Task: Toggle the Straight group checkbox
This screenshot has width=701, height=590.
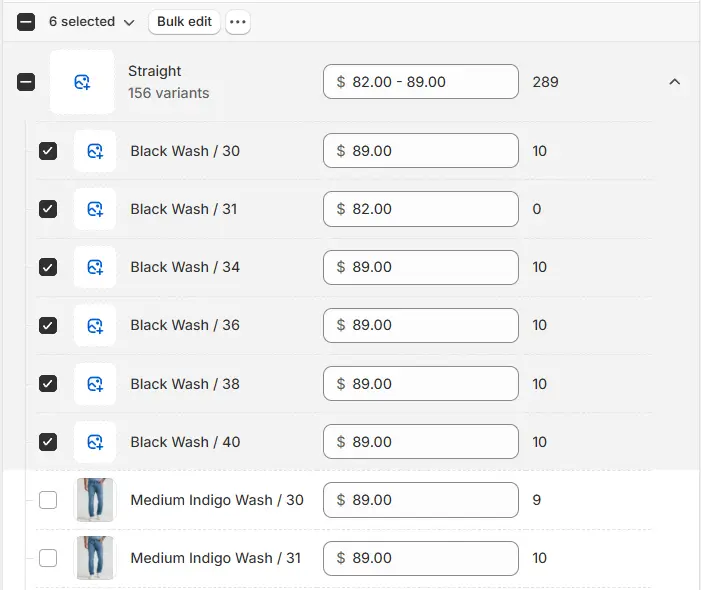Action: click(26, 82)
